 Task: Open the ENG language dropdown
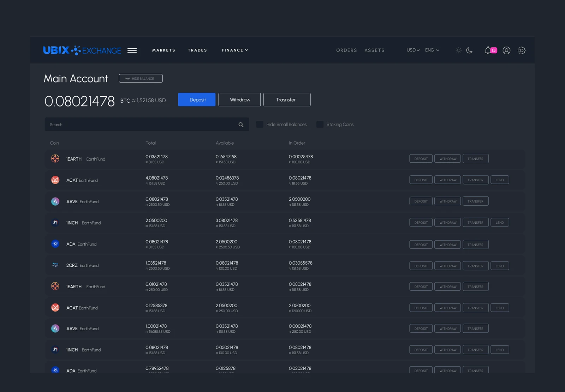(432, 50)
